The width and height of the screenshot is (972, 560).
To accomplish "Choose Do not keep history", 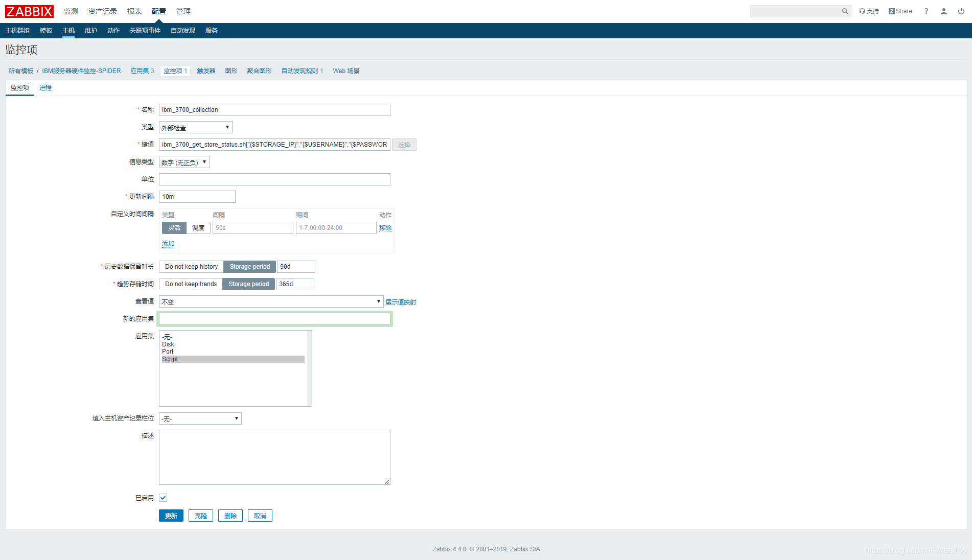I will pyautogui.click(x=191, y=267).
